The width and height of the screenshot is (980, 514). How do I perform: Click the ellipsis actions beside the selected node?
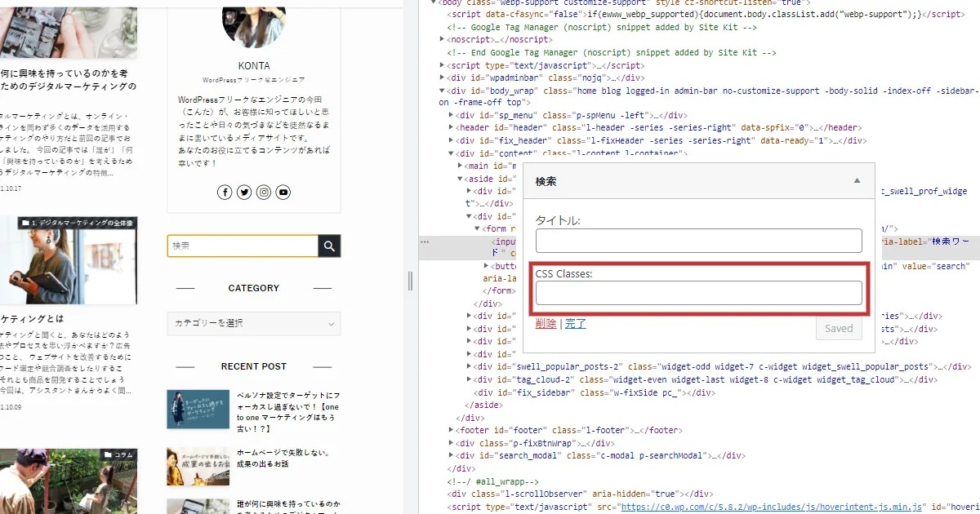[425, 242]
